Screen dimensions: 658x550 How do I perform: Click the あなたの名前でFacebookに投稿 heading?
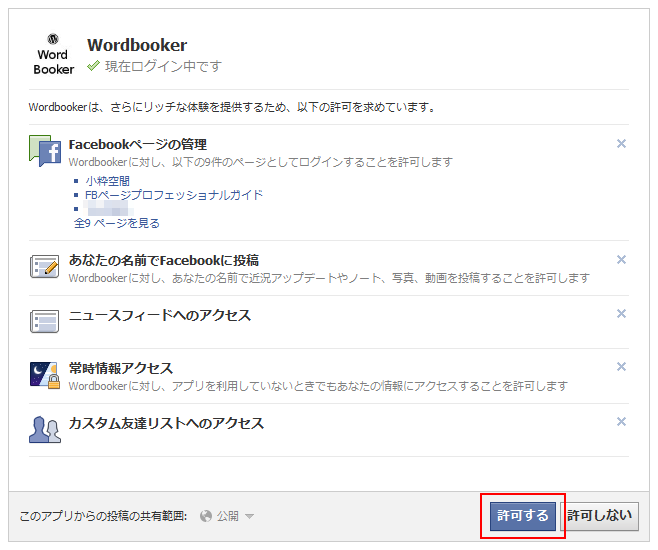point(164,260)
